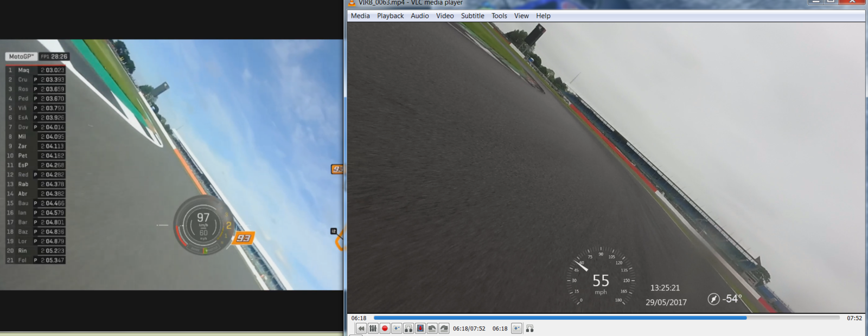Click the Zar 2:04.113 timing row

tap(36, 146)
